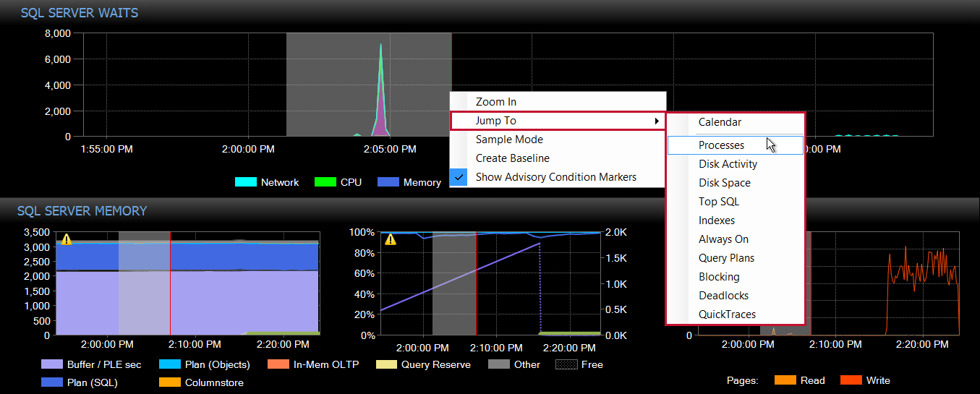
Task: Click the Free legend swatch
Action: click(566, 364)
